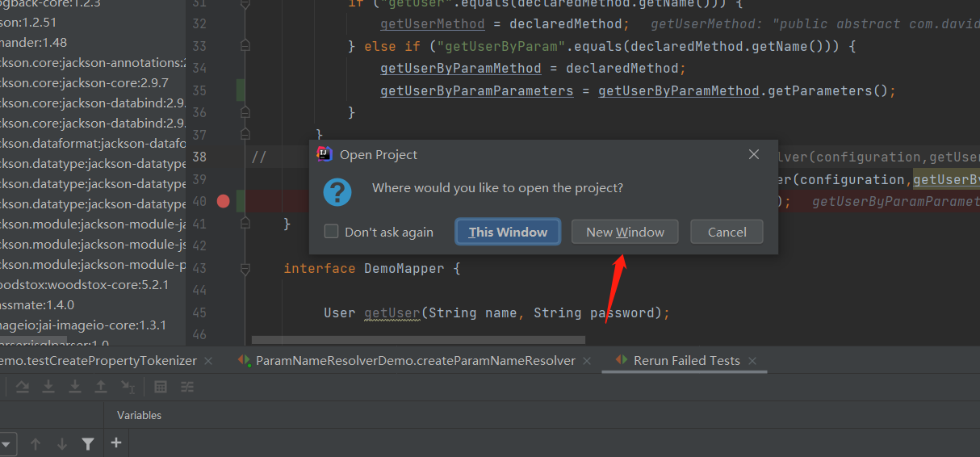Select the nander:1.48 library row
The image size is (980, 457).
pyautogui.click(x=93, y=42)
